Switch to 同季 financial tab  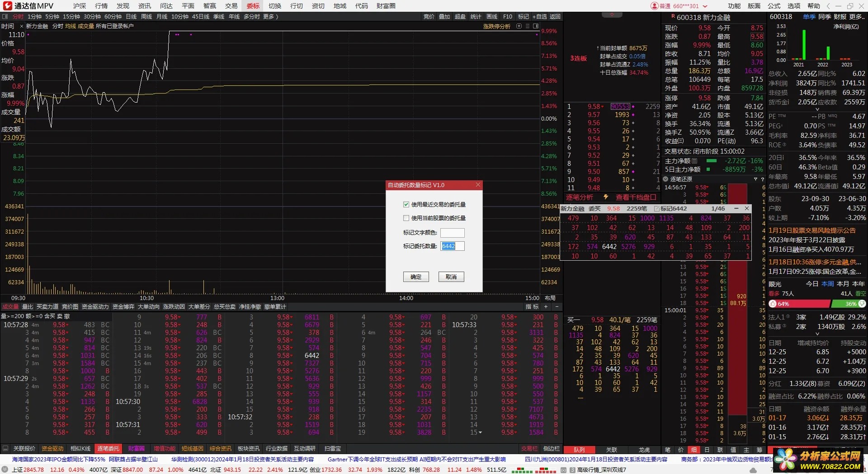pos(825,17)
